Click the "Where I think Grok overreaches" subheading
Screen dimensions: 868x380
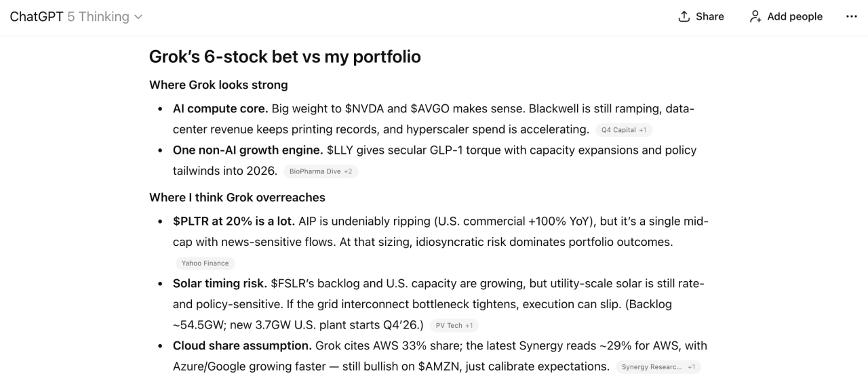(237, 197)
